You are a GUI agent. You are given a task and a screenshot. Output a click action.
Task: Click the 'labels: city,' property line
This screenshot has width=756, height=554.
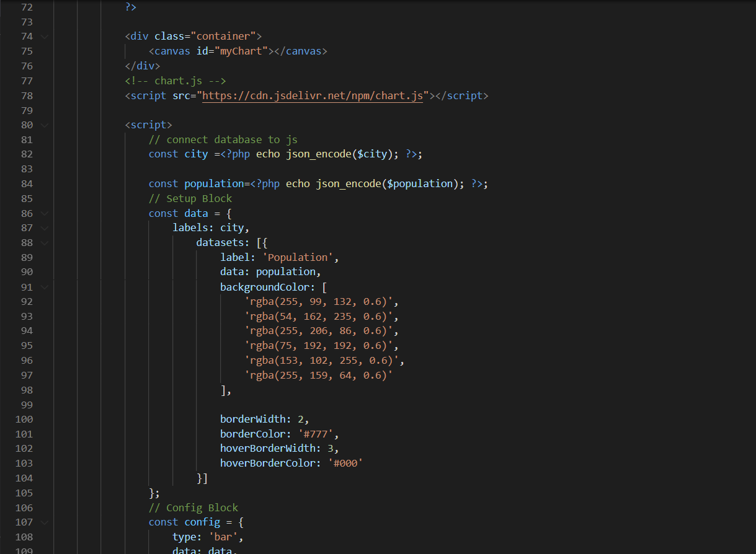pyautogui.click(x=211, y=228)
